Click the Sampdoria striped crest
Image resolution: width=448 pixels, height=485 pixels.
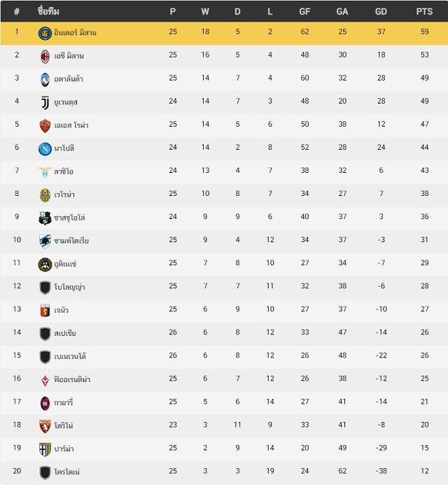point(45,241)
